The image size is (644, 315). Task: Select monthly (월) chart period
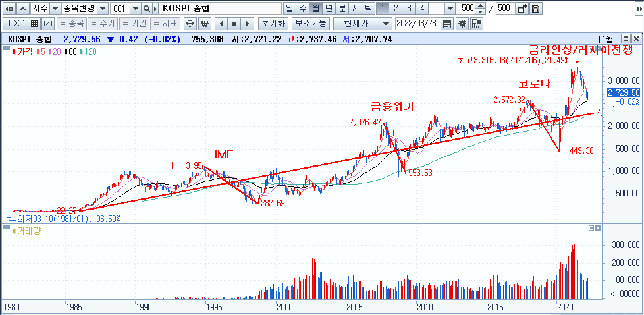315,8
